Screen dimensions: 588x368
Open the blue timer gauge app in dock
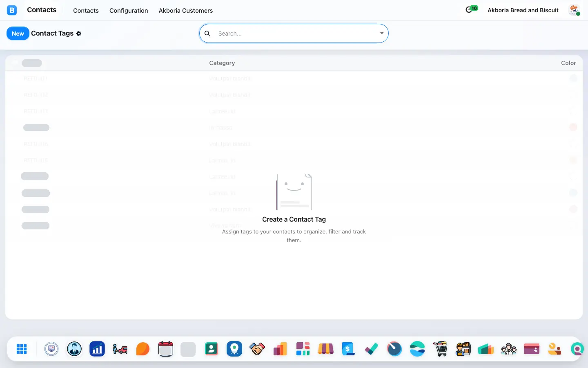(x=394, y=349)
